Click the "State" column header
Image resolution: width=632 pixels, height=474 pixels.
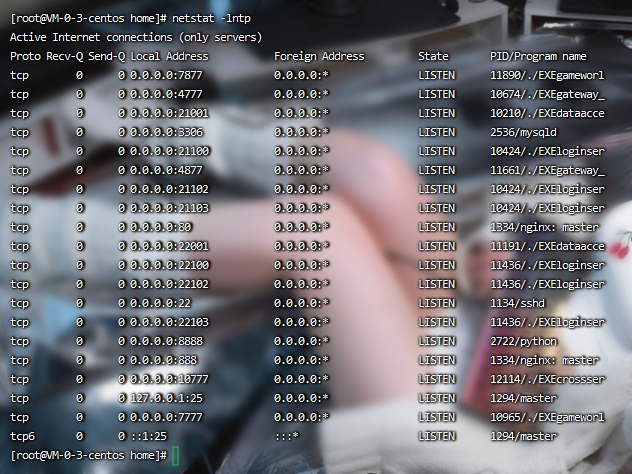click(433, 56)
